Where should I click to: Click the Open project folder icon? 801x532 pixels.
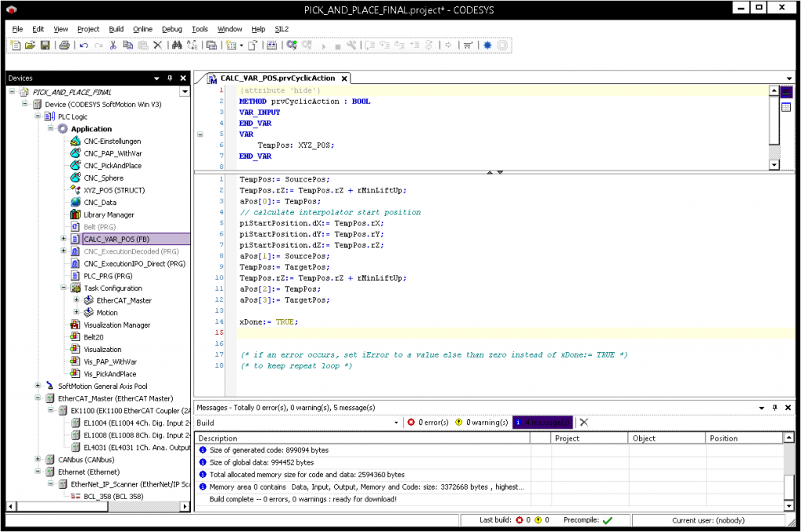tap(30, 45)
